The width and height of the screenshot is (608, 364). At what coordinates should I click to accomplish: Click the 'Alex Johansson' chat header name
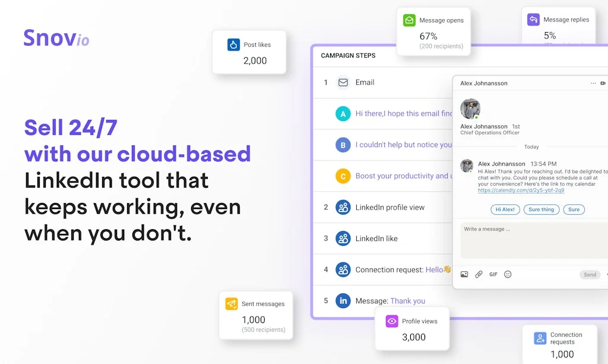(x=483, y=83)
